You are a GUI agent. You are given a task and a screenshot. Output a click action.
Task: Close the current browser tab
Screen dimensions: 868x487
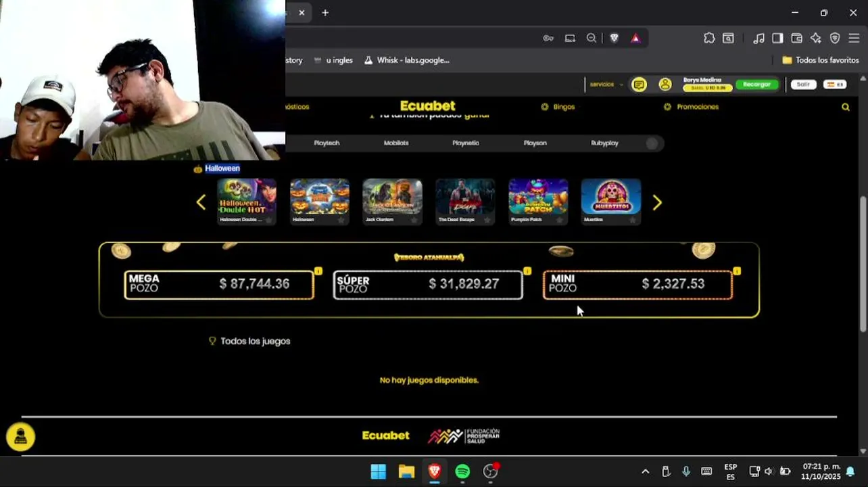click(x=302, y=13)
